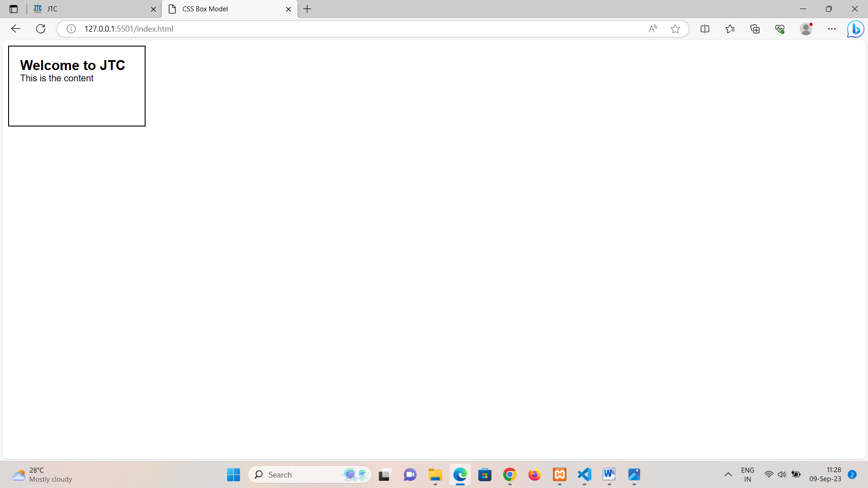Open a new browser tab

307,9
